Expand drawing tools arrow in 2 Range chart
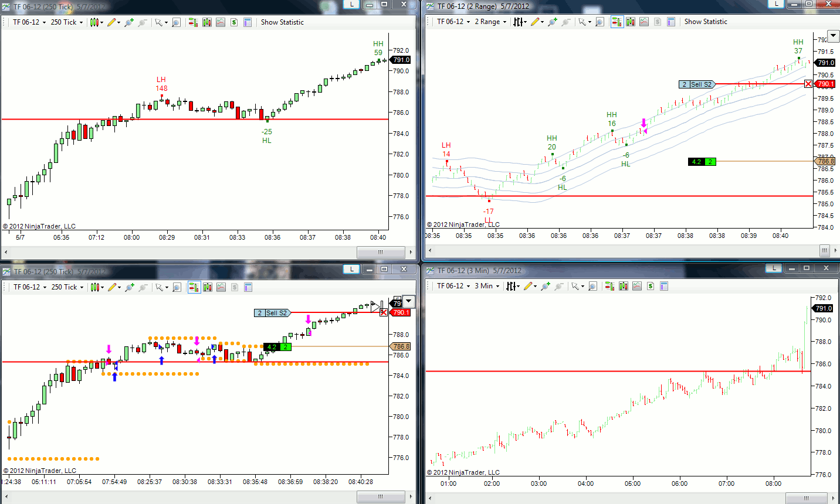This screenshot has height=504, width=840. point(542,22)
